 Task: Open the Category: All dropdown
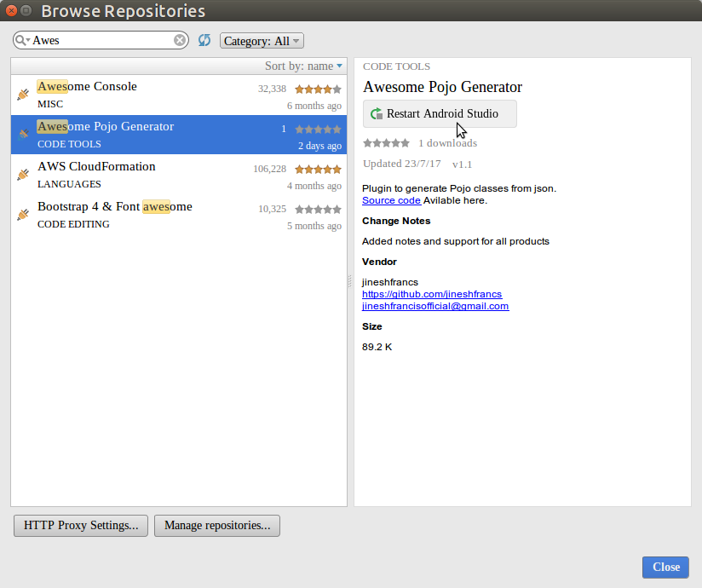[262, 41]
